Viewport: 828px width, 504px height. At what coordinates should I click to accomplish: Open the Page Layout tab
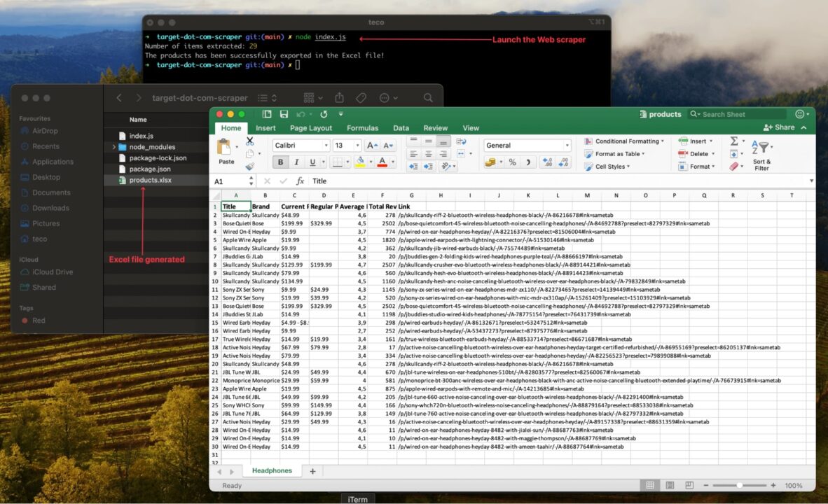click(x=311, y=127)
